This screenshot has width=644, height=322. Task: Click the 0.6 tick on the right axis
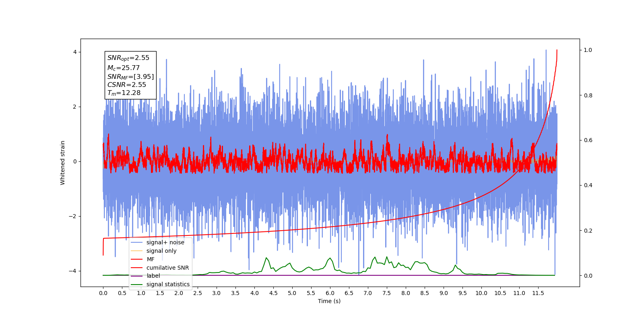pos(588,140)
